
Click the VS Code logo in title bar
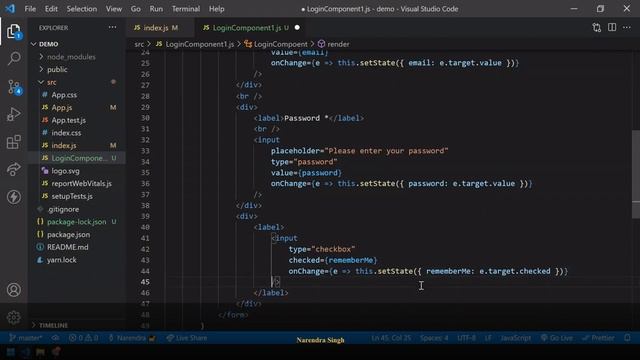(x=10, y=9)
